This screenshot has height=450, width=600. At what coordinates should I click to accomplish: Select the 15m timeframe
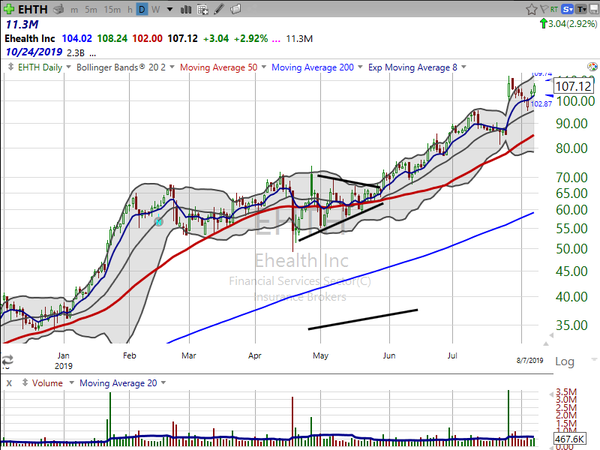click(116, 8)
